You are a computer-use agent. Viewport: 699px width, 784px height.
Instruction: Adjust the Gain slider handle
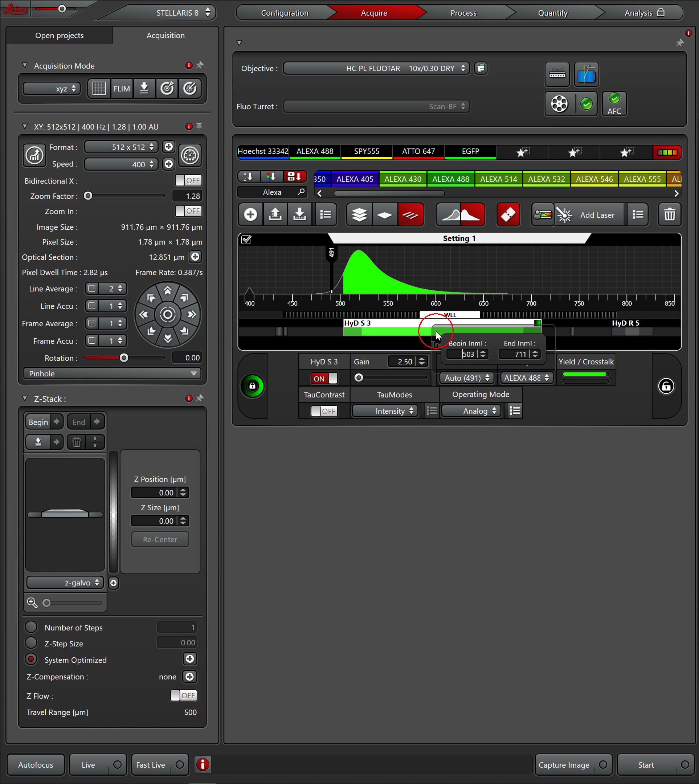tap(359, 378)
